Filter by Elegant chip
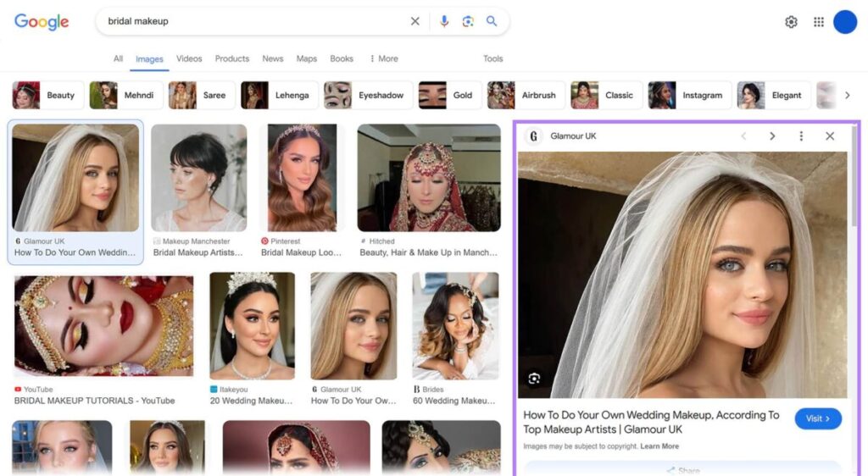The image size is (868, 476). (x=774, y=95)
